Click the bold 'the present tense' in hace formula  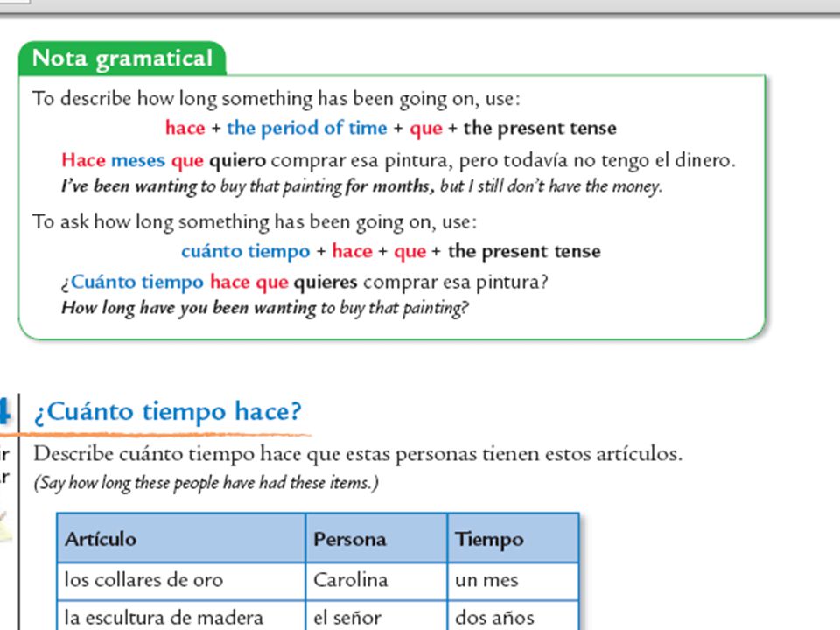pos(540,128)
